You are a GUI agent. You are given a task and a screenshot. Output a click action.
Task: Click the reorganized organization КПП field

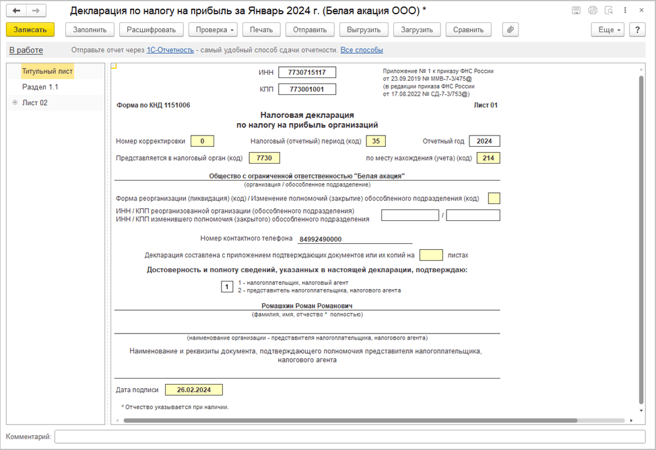coord(473,215)
